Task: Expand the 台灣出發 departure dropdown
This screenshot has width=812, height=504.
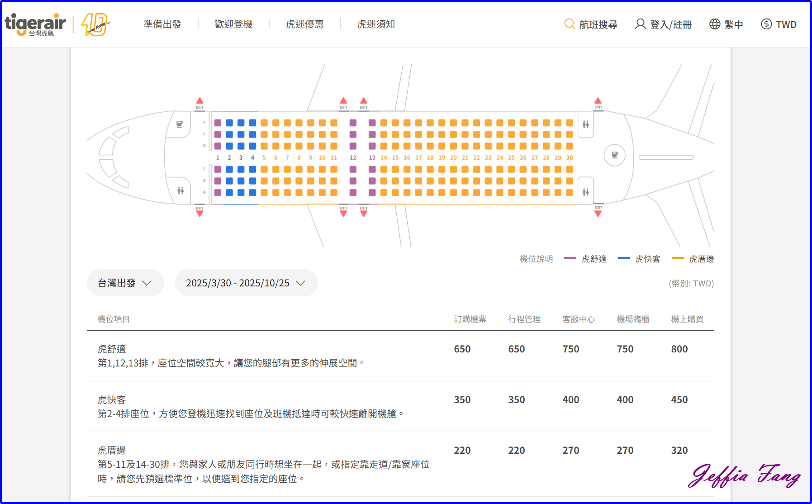Action: pyautogui.click(x=125, y=283)
